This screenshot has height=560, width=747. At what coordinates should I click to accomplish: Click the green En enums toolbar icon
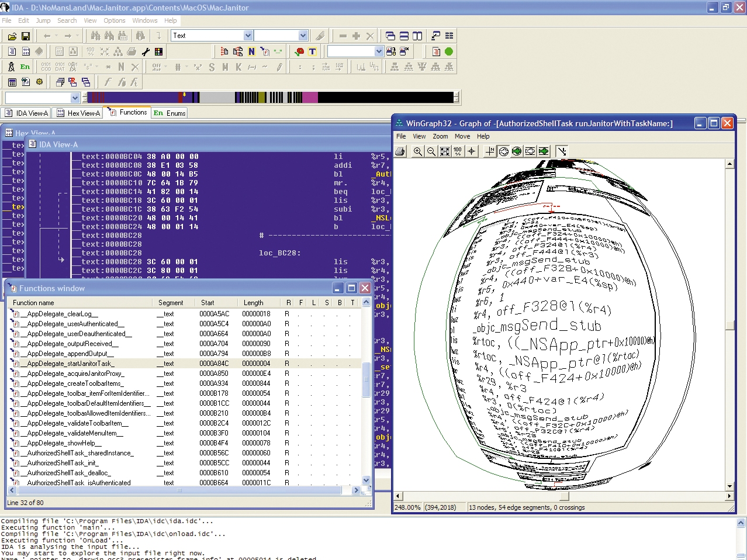click(x=25, y=67)
